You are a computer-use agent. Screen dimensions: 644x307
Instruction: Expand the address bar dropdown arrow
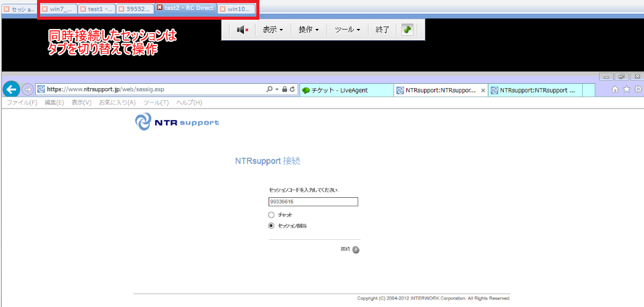(x=277, y=89)
